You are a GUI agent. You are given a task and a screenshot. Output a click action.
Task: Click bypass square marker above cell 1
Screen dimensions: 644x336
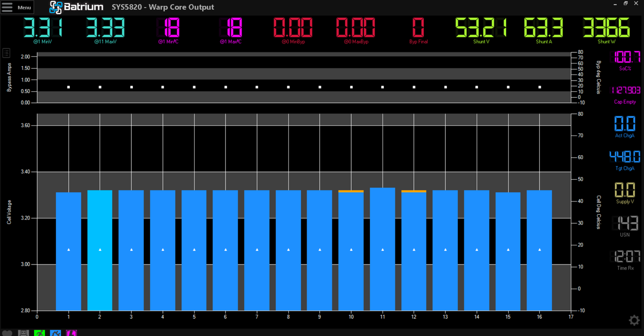point(68,87)
